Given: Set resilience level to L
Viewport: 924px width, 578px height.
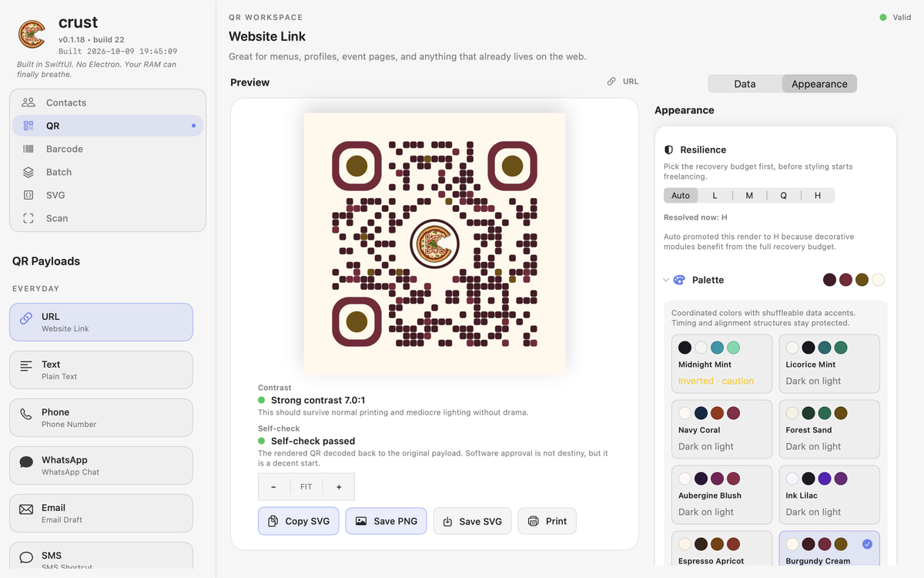Looking at the screenshot, I should click(715, 196).
